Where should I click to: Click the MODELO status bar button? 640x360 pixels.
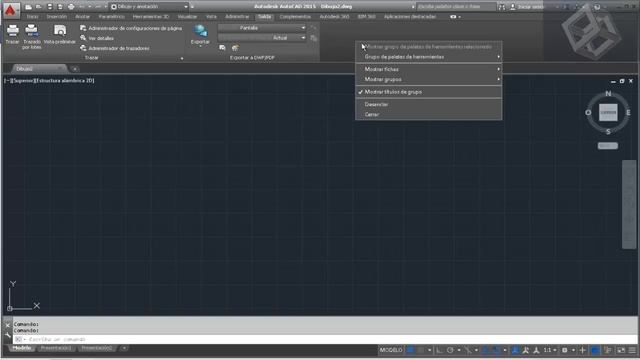click(391, 350)
